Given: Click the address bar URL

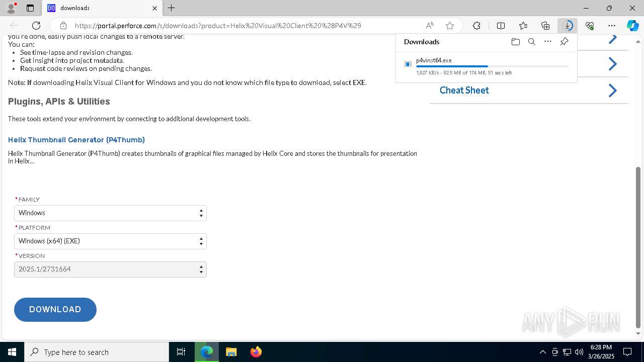Looking at the screenshot, I should click(x=218, y=26).
